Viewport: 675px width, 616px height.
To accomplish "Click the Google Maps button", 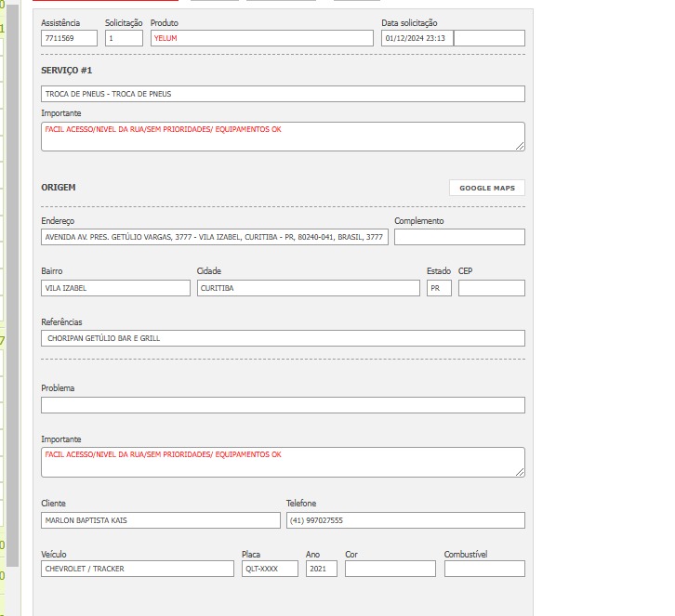I will (x=486, y=188).
